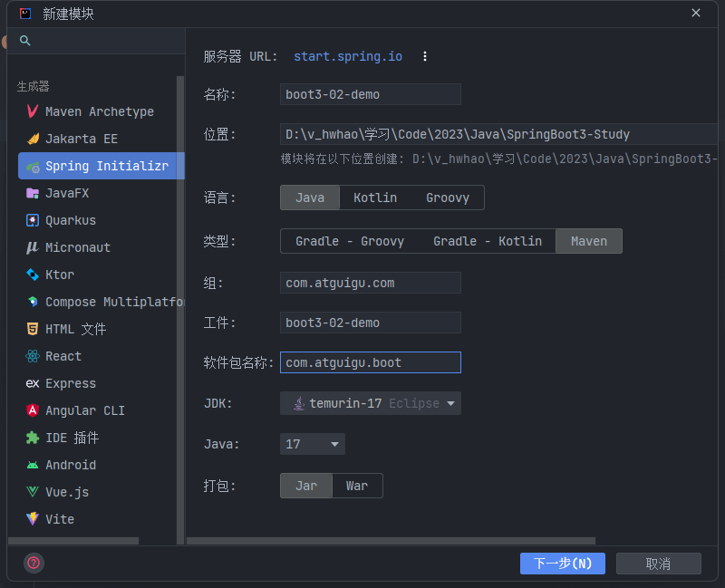Select the Micronaut generator icon

[x=33, y=247]
